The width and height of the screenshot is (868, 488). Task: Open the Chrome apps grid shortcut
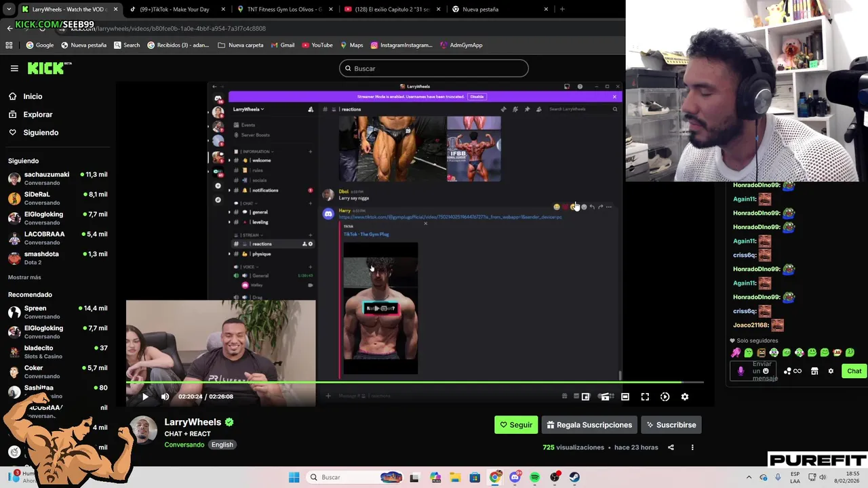[x=9, y=45]
